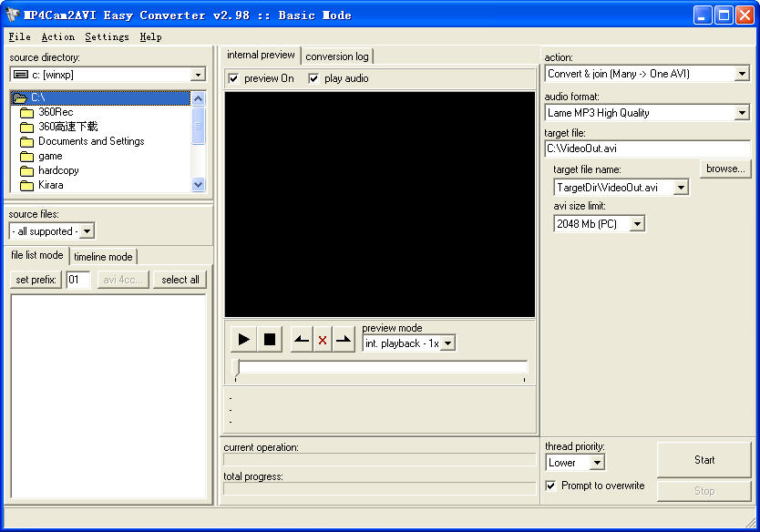Image resolution: width=760 pixels, height=532 pixels.
Task: Open the target file name dropdown
Action: tap(681, 187)
